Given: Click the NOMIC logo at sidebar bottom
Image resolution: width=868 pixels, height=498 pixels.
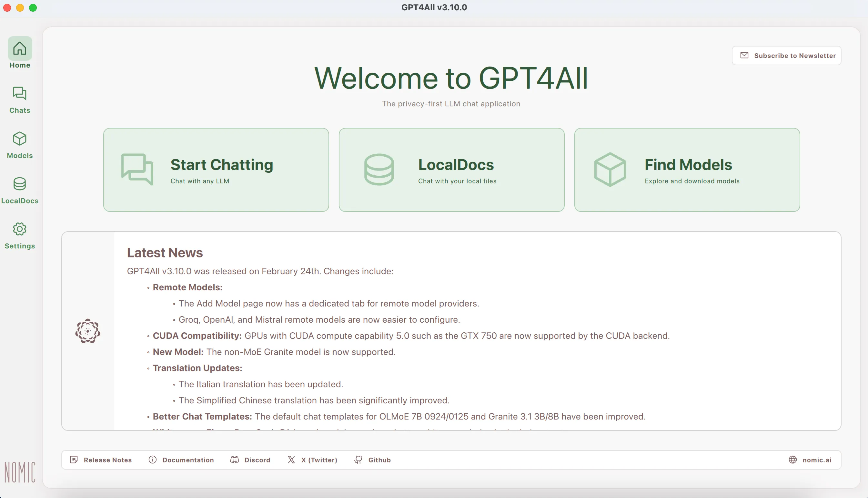Looking at the screenshot, I should [20, 472].
